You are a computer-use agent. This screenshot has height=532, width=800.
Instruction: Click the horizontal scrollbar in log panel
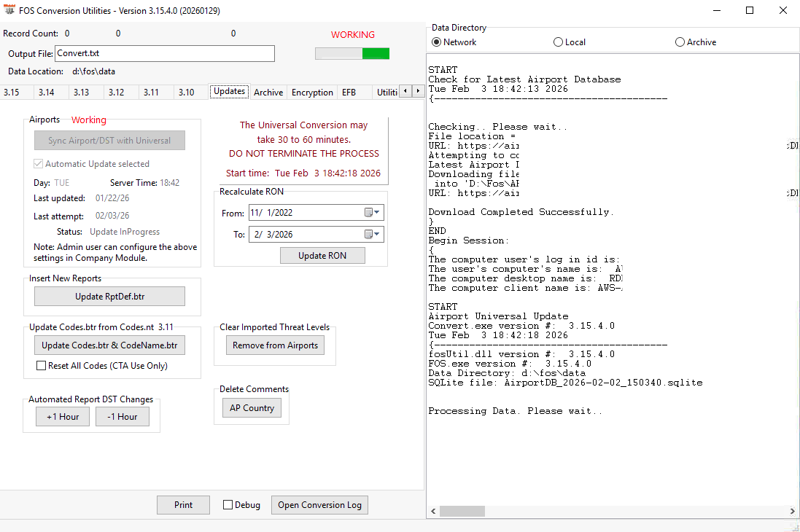(x=613, y=511)
